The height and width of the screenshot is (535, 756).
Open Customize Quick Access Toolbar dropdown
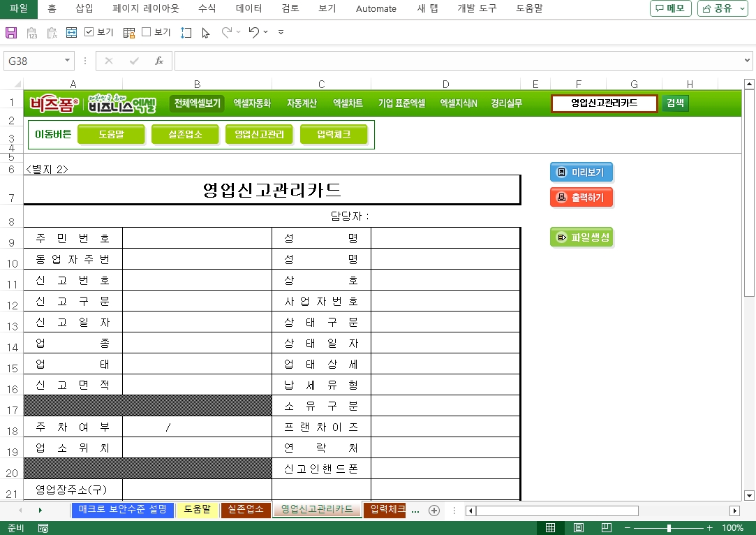(281, 33)
